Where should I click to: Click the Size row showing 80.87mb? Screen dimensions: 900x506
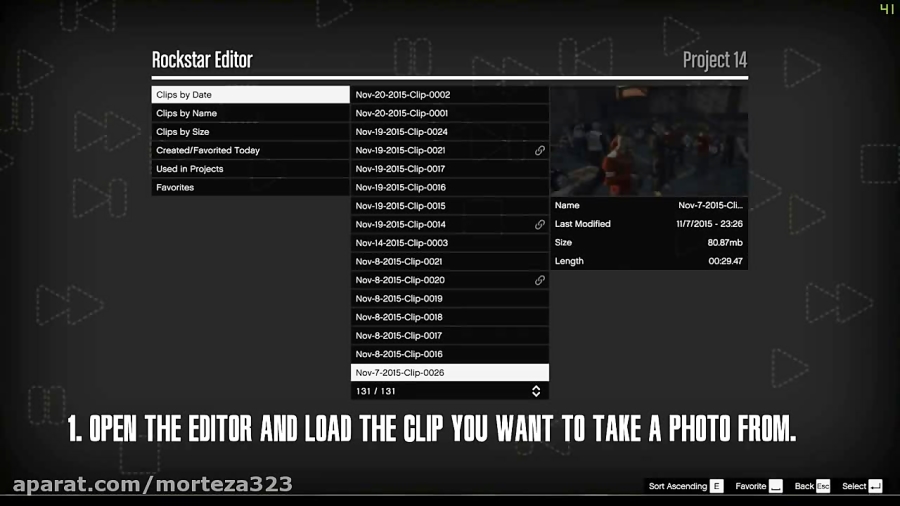649,242
